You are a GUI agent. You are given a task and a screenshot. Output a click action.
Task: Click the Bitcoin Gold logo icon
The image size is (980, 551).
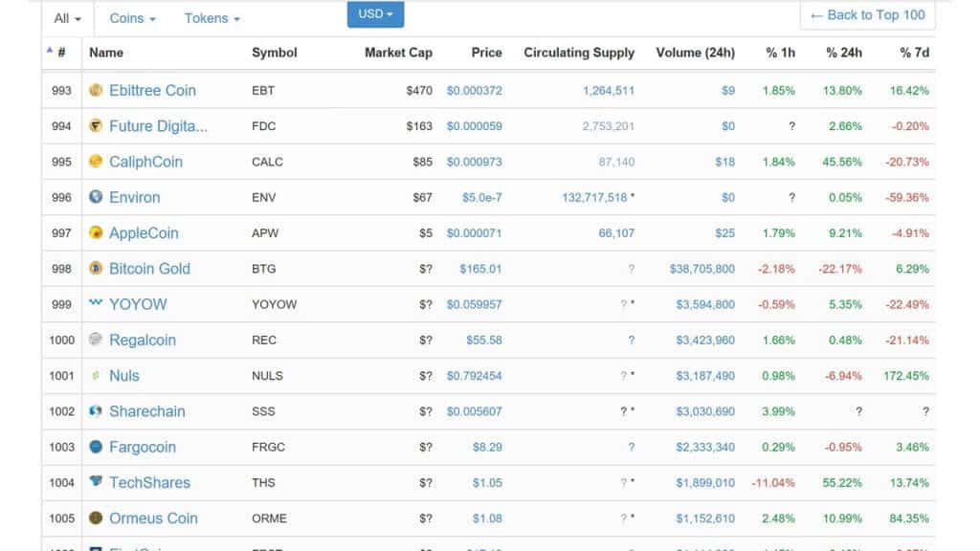[96, 269]
